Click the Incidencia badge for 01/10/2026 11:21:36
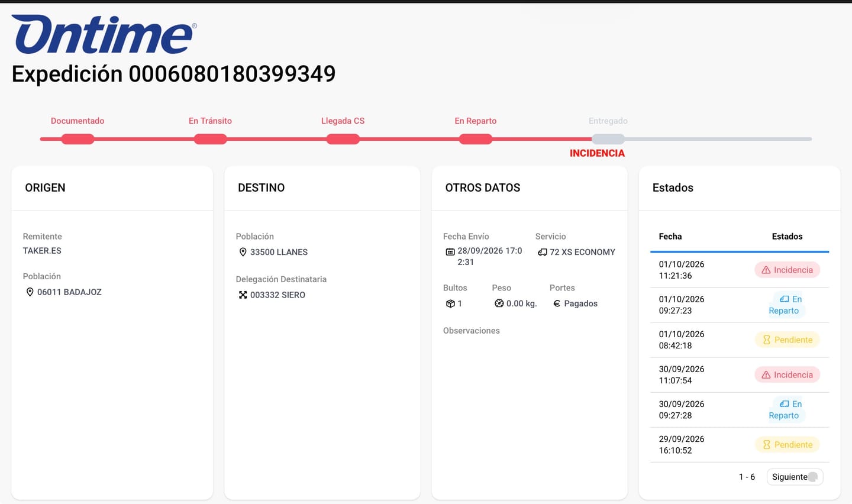852x504 pixels. pos(787,270)
